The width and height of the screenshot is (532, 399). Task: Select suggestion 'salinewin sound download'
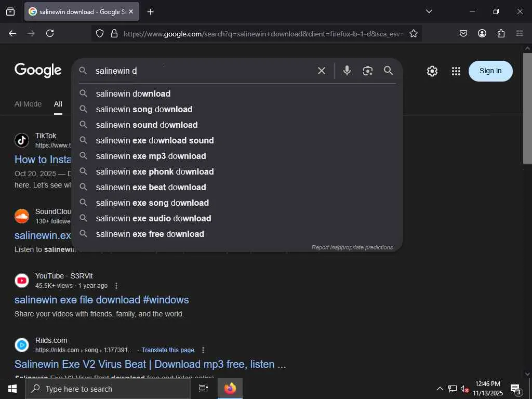pos(237,125)
